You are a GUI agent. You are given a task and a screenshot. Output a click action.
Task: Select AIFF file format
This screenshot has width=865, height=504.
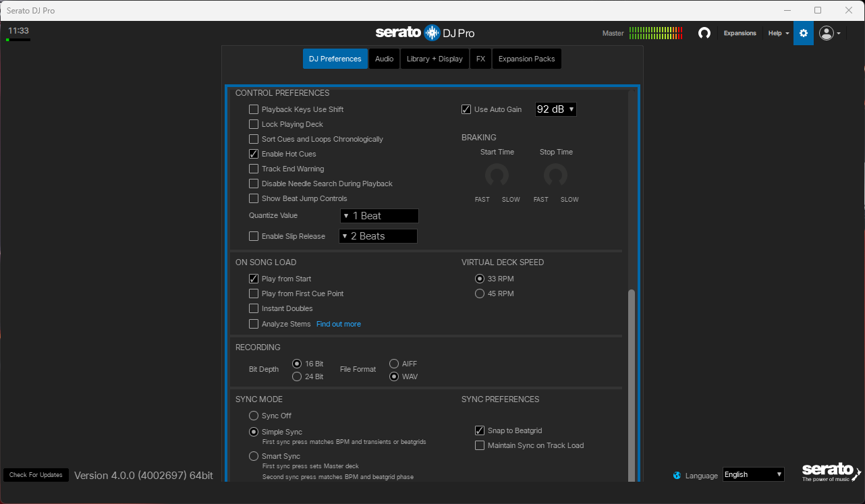tap(394, 364)
